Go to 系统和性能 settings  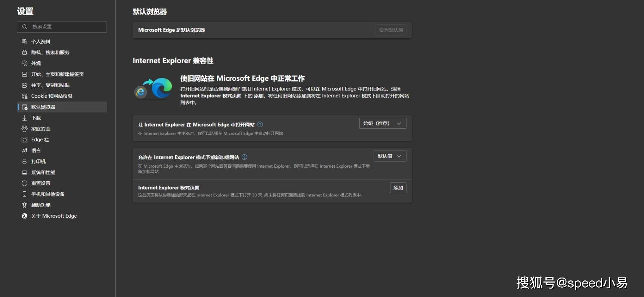click(x=62, y=172)
